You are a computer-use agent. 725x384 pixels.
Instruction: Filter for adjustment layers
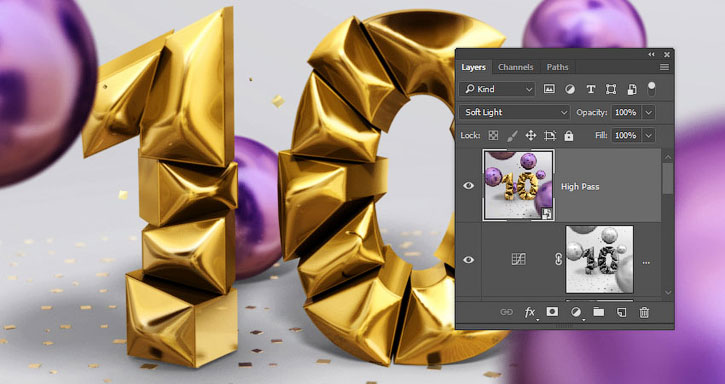tap(570, 89)
